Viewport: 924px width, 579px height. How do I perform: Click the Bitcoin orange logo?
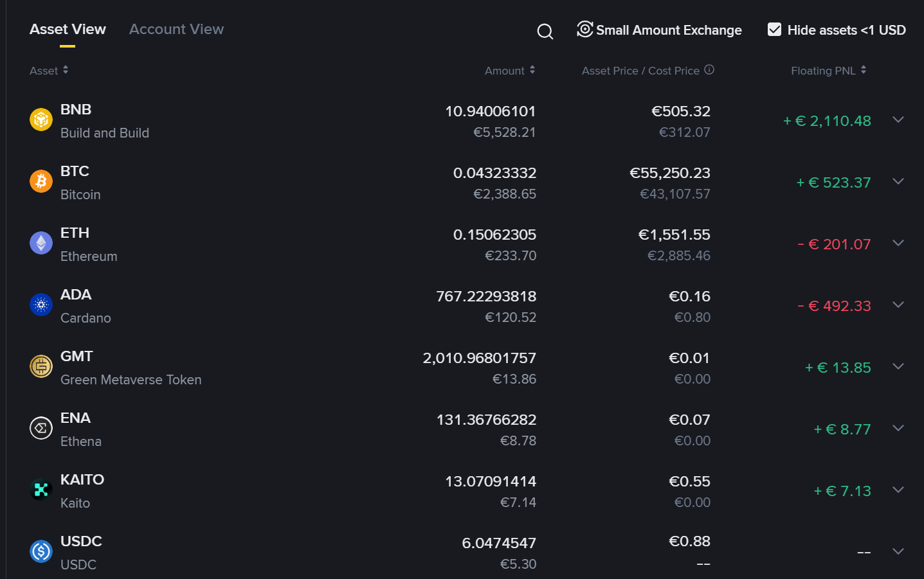(x=41, y=181)
